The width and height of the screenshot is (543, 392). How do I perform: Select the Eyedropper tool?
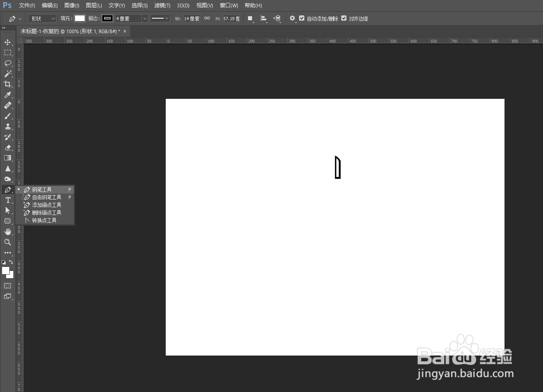[8, 95]
